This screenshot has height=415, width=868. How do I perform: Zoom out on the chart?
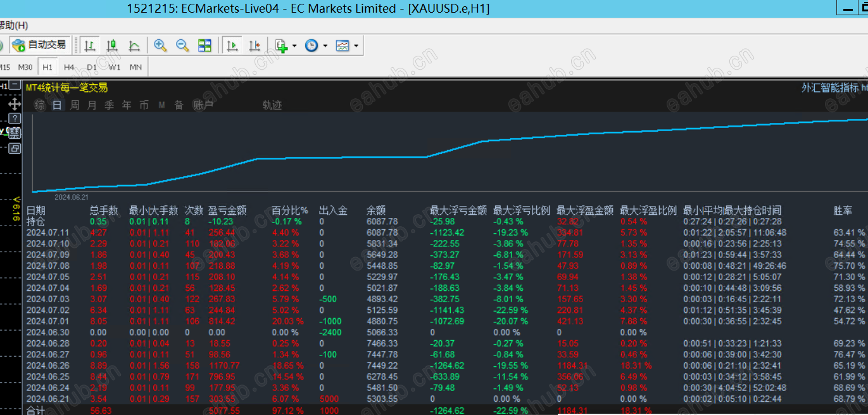point(182,46)
